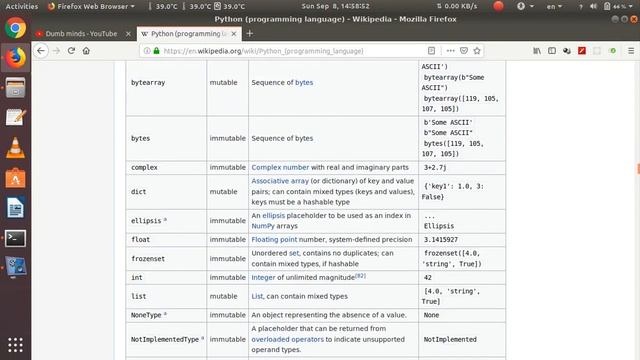Screen dimensions: 640x360
Task: Go to the Firefox home page
Action: click(x=86, y=51)
